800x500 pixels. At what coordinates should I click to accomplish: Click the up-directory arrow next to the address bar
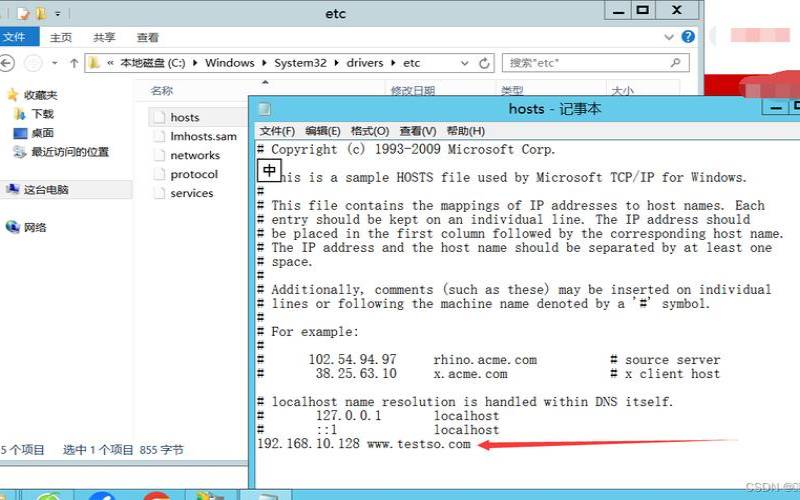(x=72, y=63)
